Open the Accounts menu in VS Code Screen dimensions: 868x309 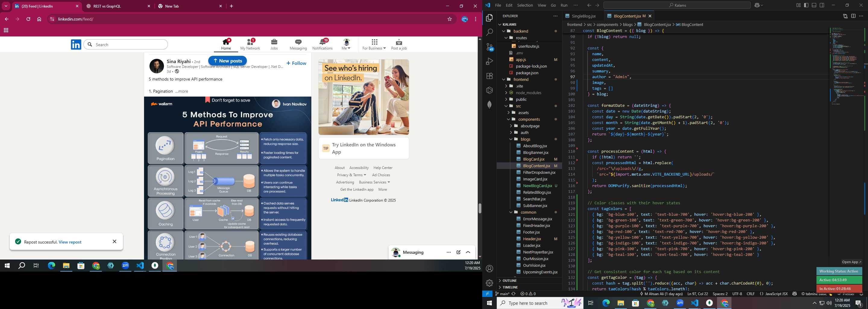click(x=489, y=269)
